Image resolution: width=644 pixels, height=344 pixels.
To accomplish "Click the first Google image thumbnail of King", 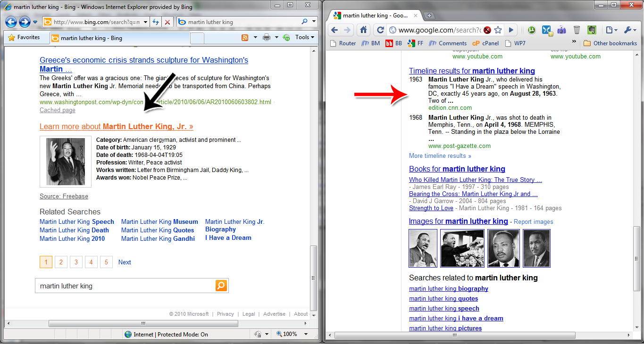I will pos(423,248).
